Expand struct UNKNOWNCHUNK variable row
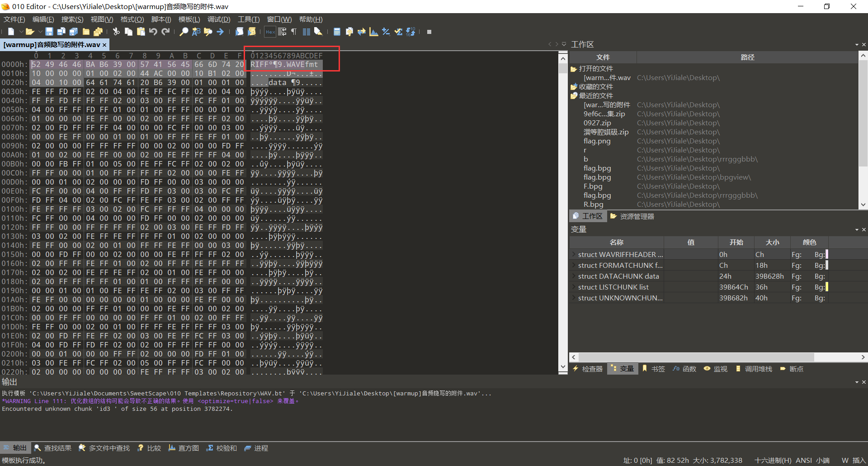Screen dimensions: 868x466 click(x=574, y=298)
